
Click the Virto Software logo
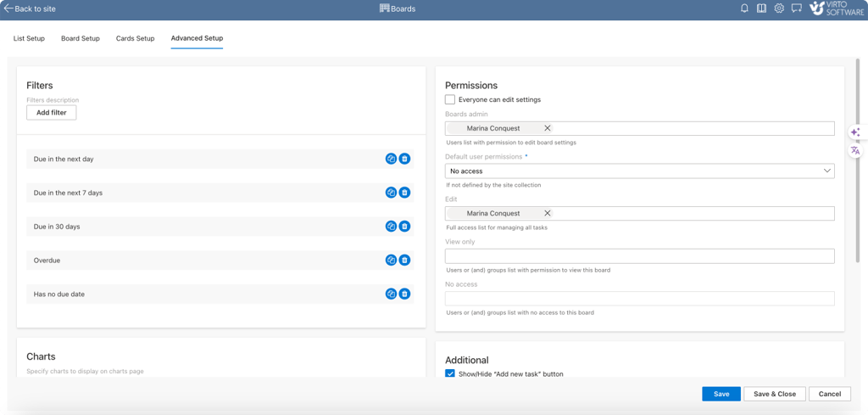click(836, 8)
